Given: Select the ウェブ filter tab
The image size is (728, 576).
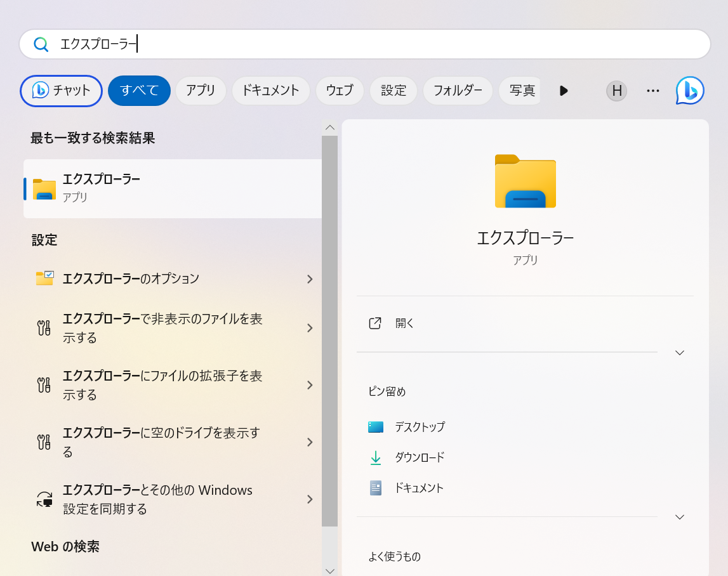Looking at the screenshot, I should click(340, 91).
